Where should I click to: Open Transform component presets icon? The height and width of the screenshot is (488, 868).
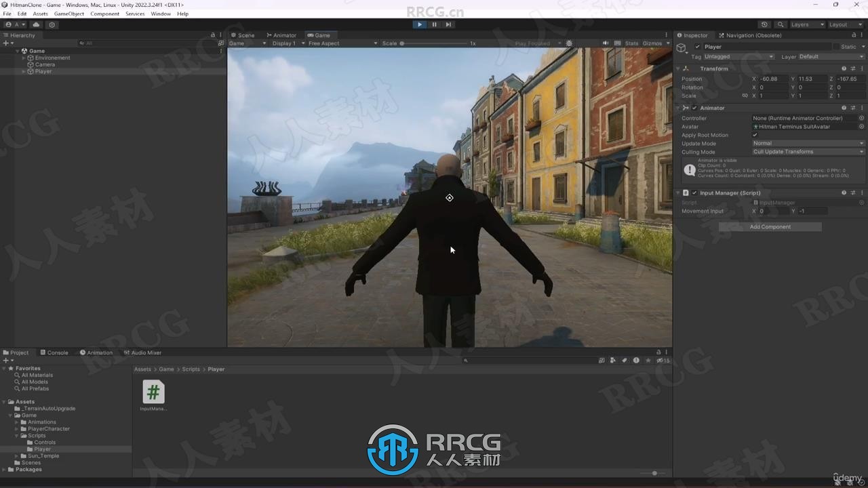click(853, 68)
